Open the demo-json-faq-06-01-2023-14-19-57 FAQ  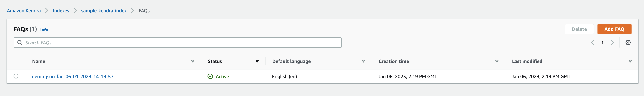pos(73,76)
